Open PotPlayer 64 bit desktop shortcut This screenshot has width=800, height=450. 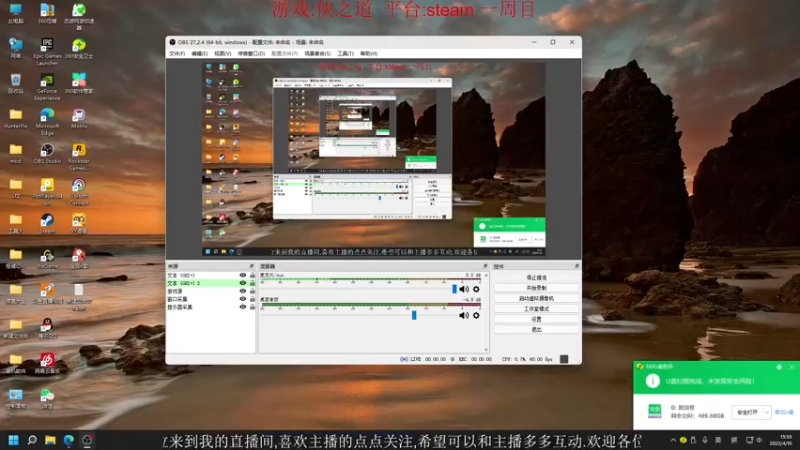point(47,192)
